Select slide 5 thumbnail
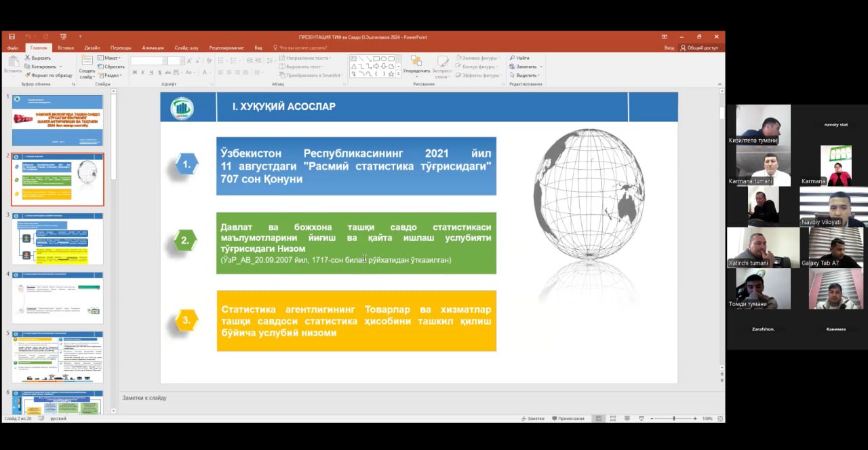Image resolution: width=868 pixels, height=450 pixels. (x=58, y=357)
